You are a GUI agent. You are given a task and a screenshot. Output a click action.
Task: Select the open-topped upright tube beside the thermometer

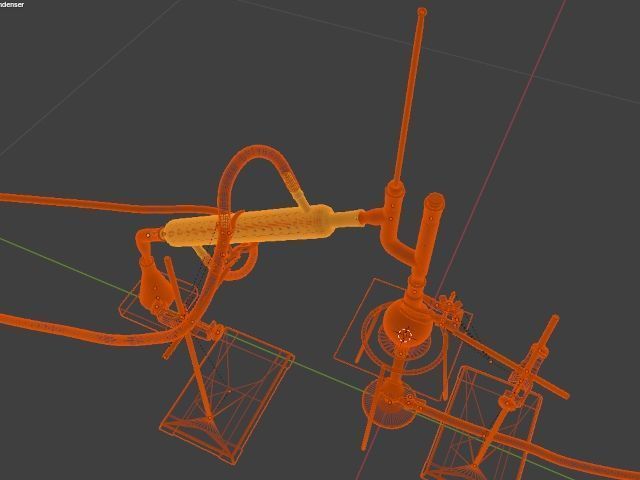428,235
